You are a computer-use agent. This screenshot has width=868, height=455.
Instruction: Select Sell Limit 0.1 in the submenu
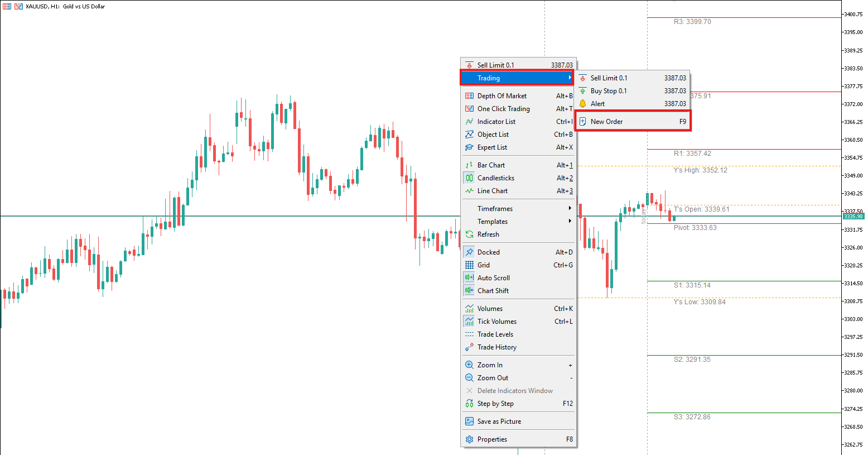(x=609, y=78)
